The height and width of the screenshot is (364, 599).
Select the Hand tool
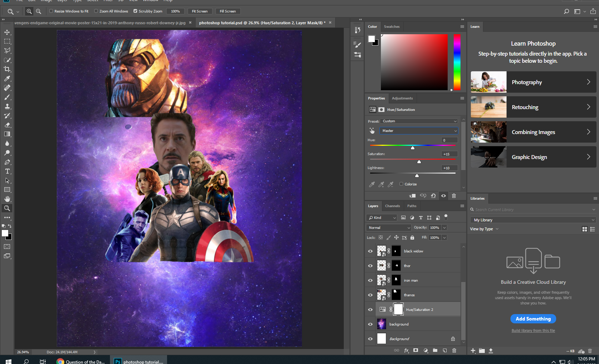7,199
